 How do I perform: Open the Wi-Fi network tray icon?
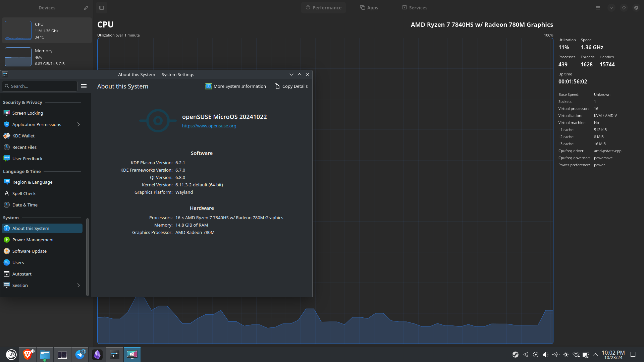pyautogui.click(x=576, y=355)
